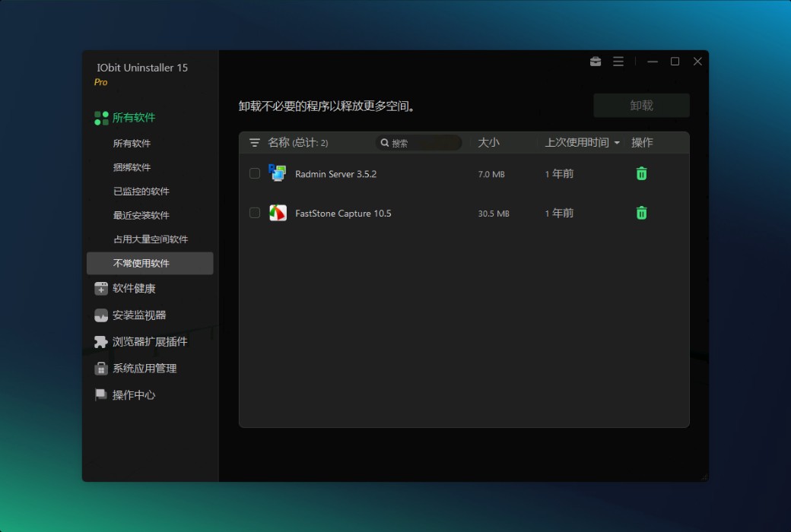Minimize the IObit Uninstaller window
The width and height of the screenshot is (791, 532).
point(653,62)
